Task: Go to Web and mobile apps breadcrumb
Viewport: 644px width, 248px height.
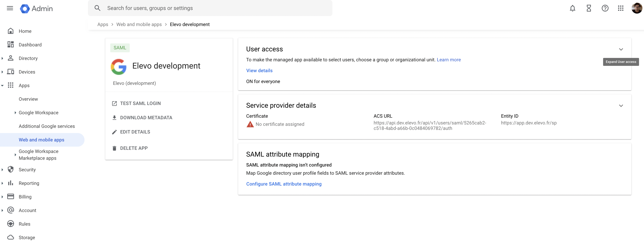Action: pos(139,24)
